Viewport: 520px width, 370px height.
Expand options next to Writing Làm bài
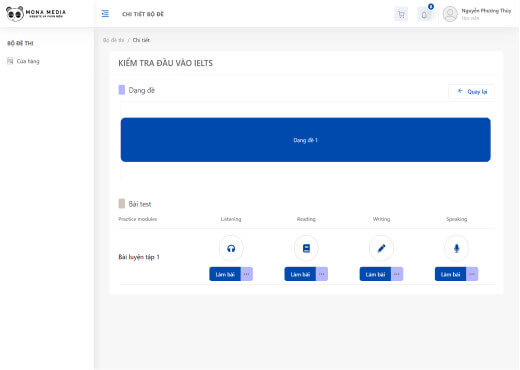pyautogui.click(x=397, y=274)
